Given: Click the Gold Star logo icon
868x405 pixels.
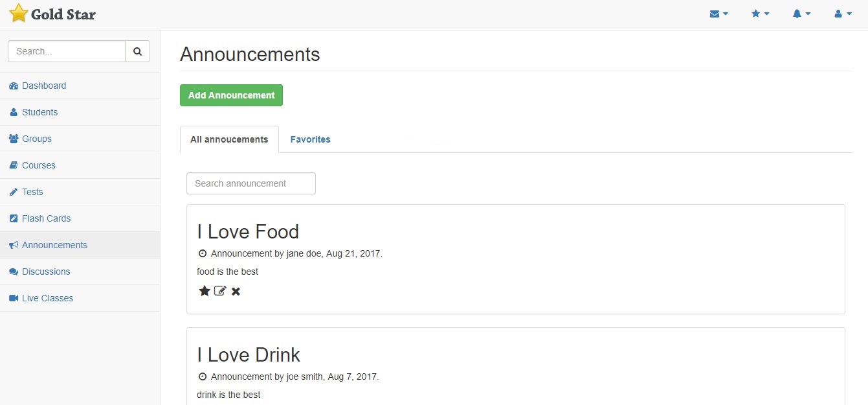Looking at the screenshot, I should point(19,14).
